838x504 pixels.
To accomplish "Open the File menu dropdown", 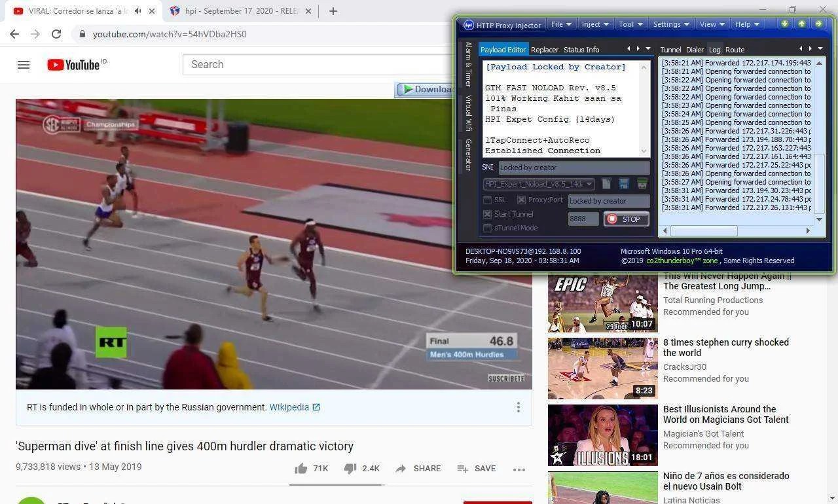I will [x=561, y=24].
